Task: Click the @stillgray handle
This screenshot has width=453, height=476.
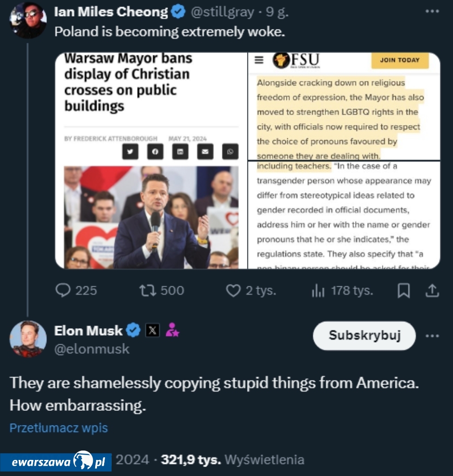Action: coord(222,12)
